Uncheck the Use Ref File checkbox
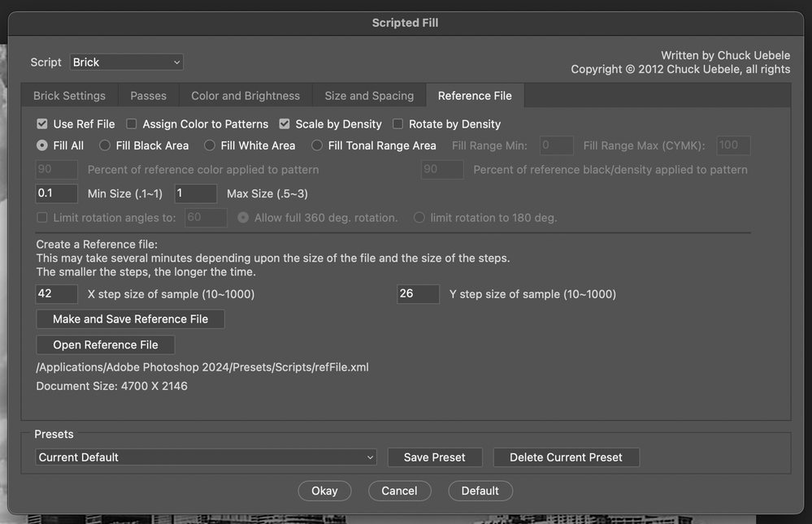812x524 pixels. [x=41, y=123]
